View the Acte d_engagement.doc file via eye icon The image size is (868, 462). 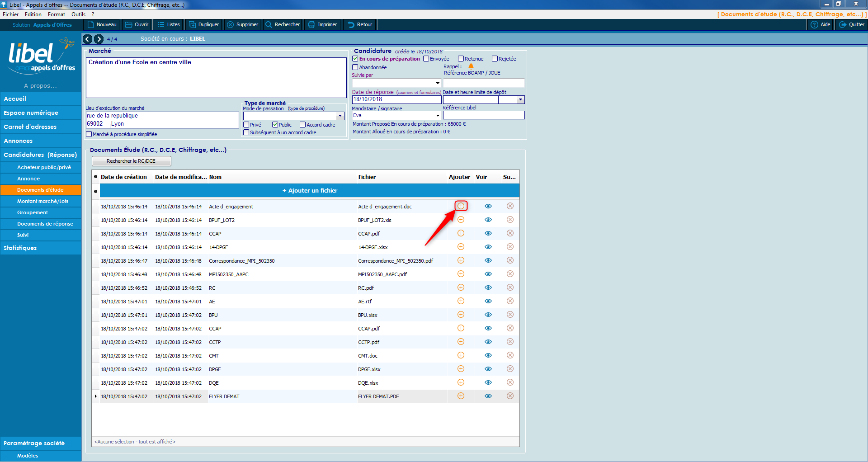pyautogui.click(x=488, y=206)
